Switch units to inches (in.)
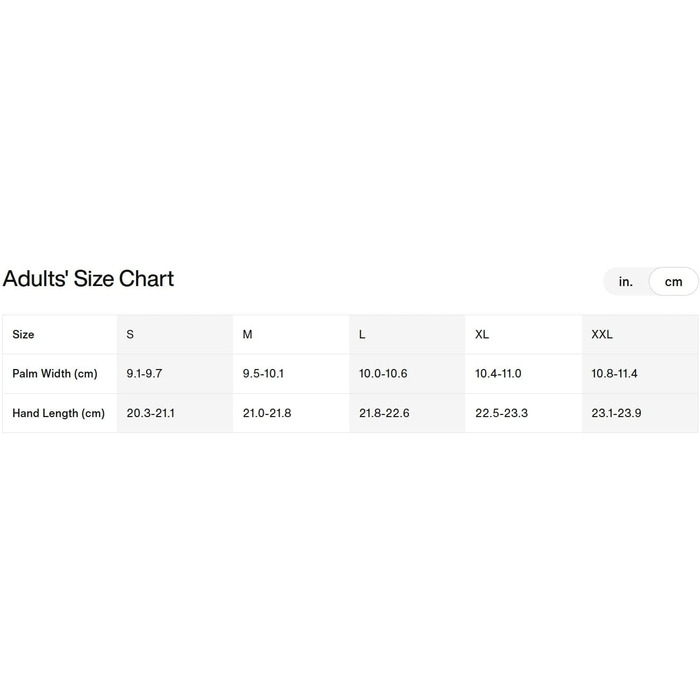This screenshot has height=700, width=700. [626, 282]
